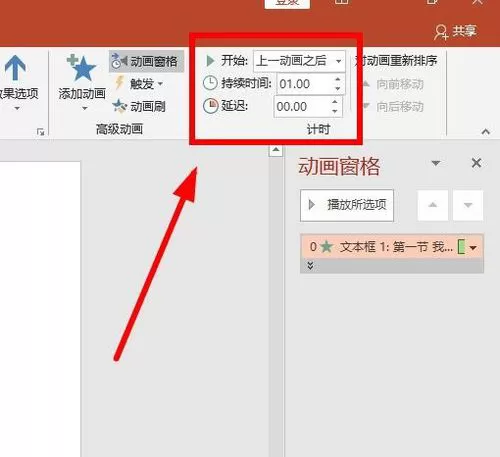This screenshot has width=500, height=457.
Task: Increase delay with the up stepper
Action: pyautogui.click(x=335, y=102)
